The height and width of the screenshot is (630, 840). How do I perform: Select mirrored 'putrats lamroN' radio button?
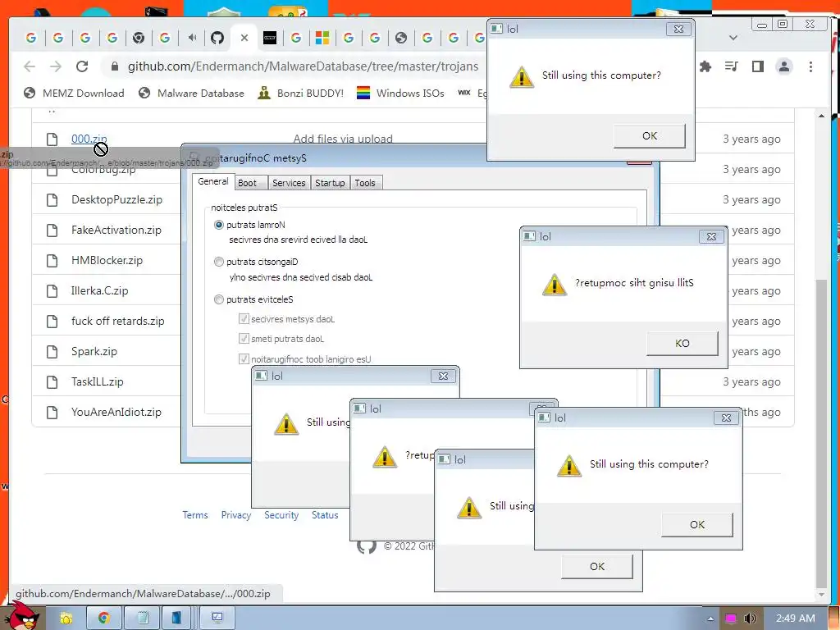(218, 225)
